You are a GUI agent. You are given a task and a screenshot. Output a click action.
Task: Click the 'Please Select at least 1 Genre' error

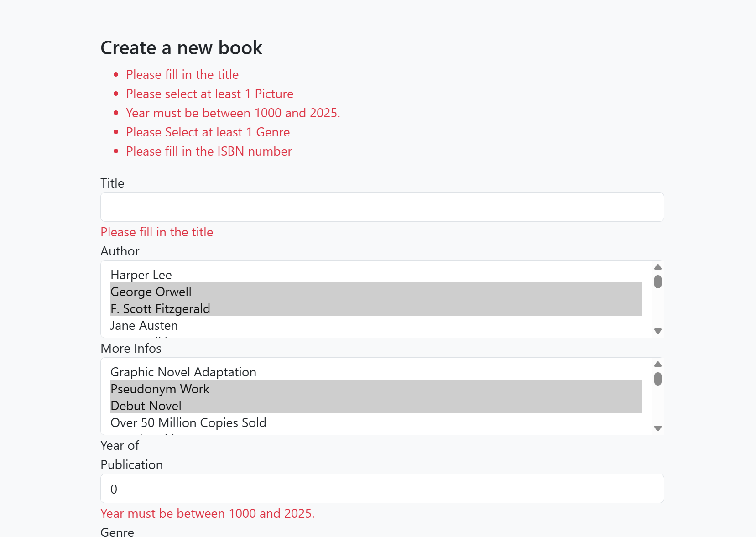tap(208, 132)
